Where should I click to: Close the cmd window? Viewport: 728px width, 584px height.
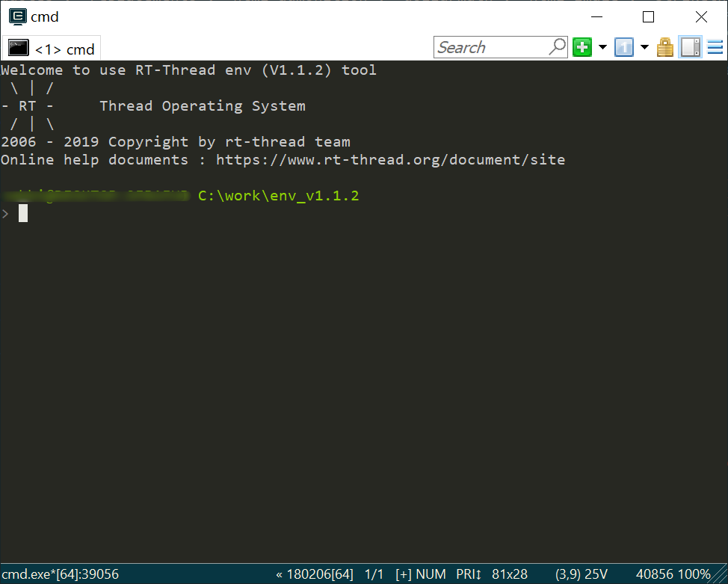(702, 16)
